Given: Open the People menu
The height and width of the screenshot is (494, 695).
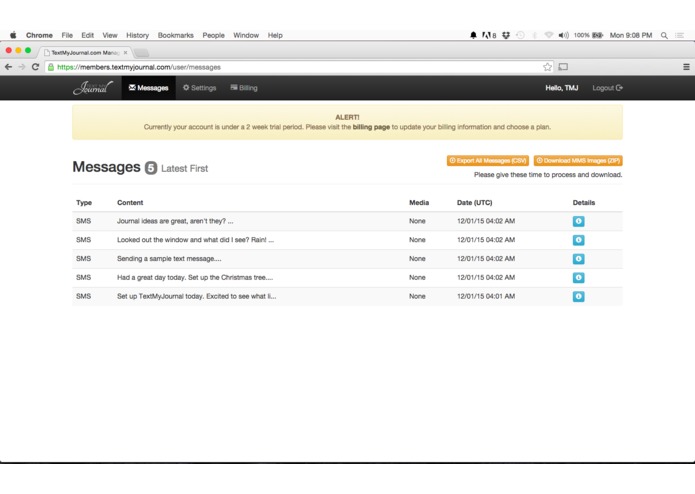Looking at the screenshot, I should point(213,35).
